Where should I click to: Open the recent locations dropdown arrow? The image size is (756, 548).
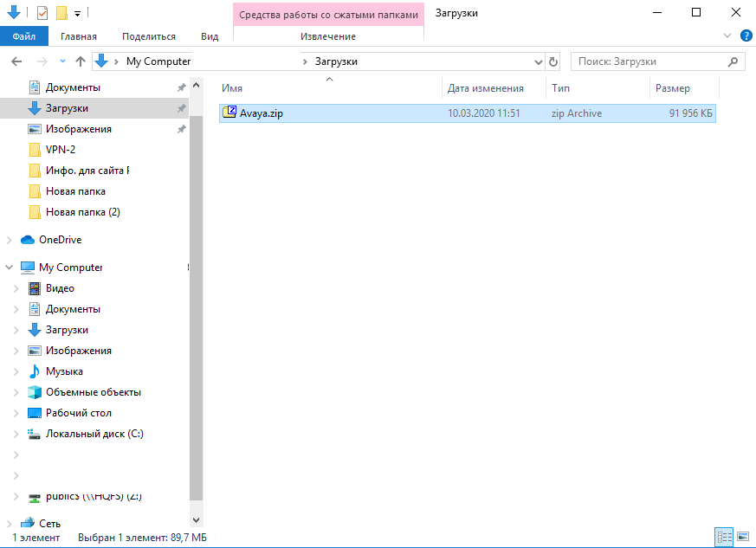(x=62, y=61)
